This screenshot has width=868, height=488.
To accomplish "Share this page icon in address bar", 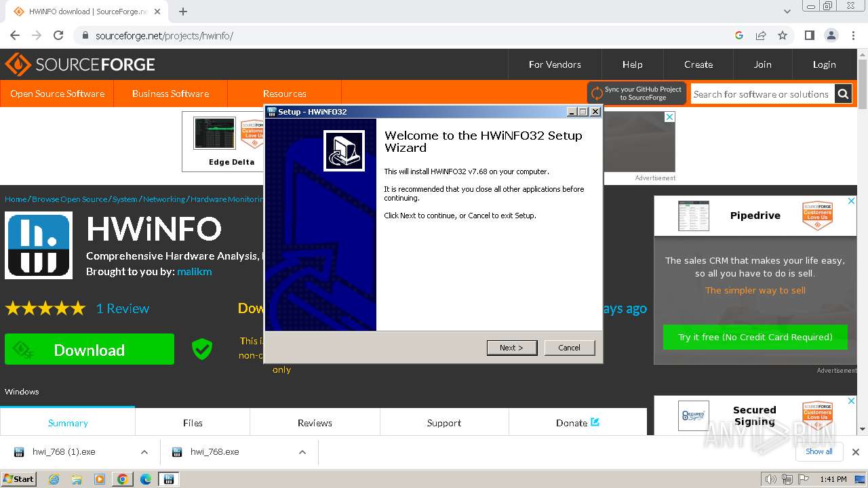I will (761, 35).
